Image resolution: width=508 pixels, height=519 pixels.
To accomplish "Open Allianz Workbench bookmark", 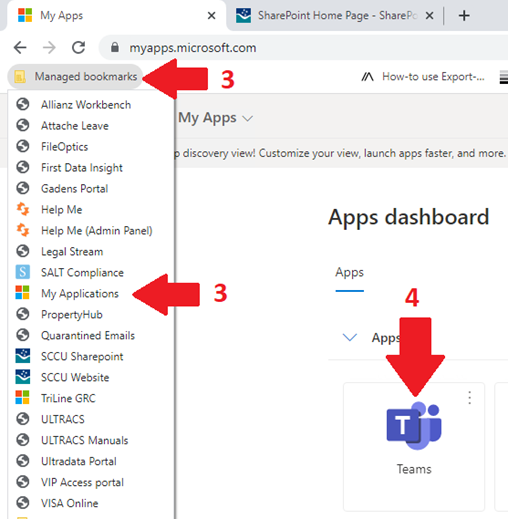I will pyautogui.click(x=91, y=105).
